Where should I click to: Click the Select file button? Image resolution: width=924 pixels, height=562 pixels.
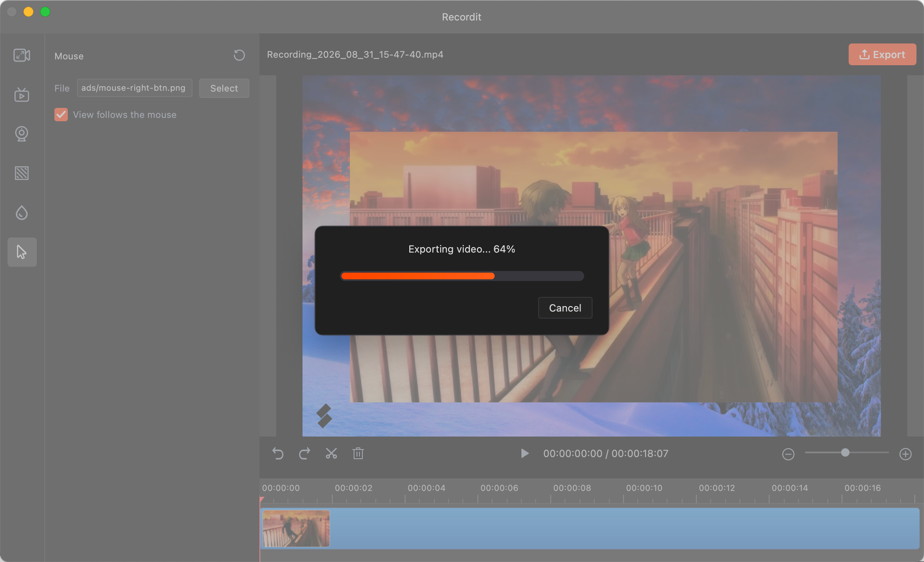tap(224, 88)
